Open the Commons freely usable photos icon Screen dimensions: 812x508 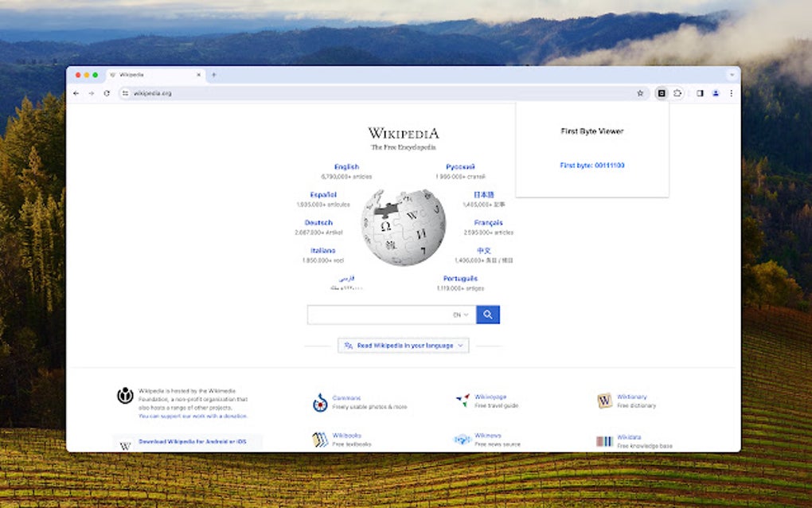[x=318, y=402]
